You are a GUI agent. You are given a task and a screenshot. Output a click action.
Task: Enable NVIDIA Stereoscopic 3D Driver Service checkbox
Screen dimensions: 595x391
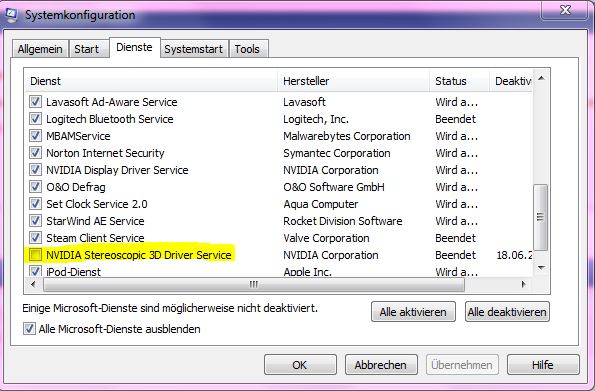pos(35,255)
